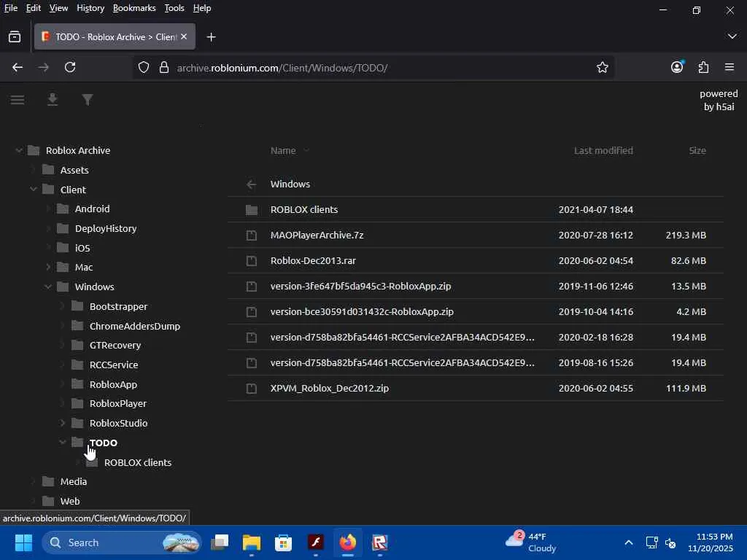Open the Bookmarks menu

coord(134,8)
